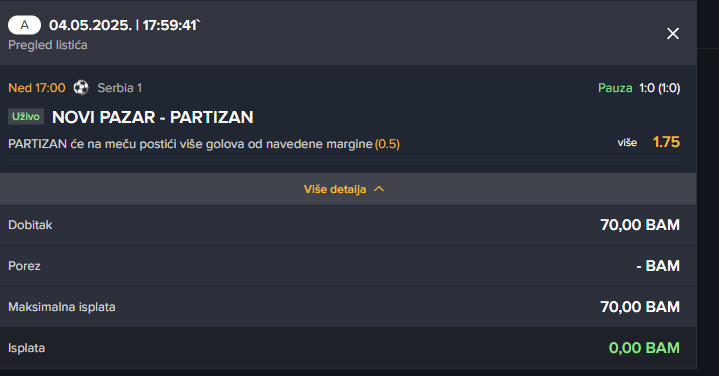Click the ticket date 04.05.2025. timestamp

coord(125,25)
